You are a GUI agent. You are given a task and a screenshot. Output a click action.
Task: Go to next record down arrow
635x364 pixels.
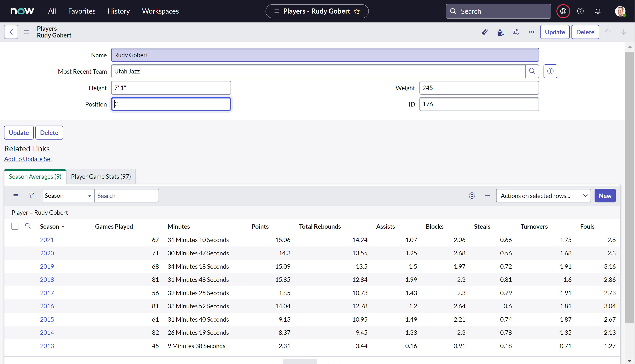624,32
